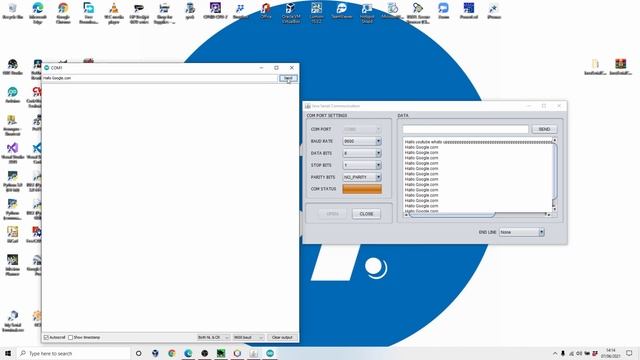Open Cortana circle icon on taskbar

(x=138, y=353)
